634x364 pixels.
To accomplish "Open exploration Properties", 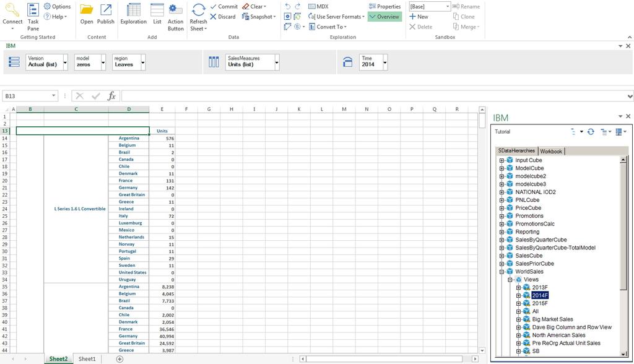I will point(384,6).
